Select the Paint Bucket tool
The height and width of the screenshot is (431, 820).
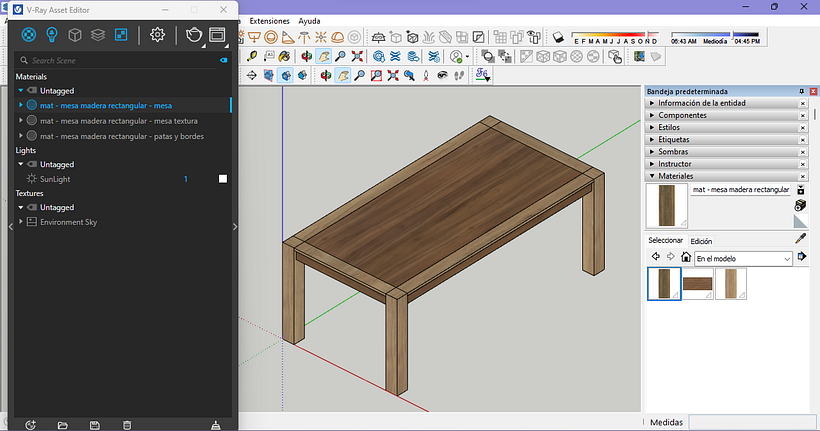(284, 56)
